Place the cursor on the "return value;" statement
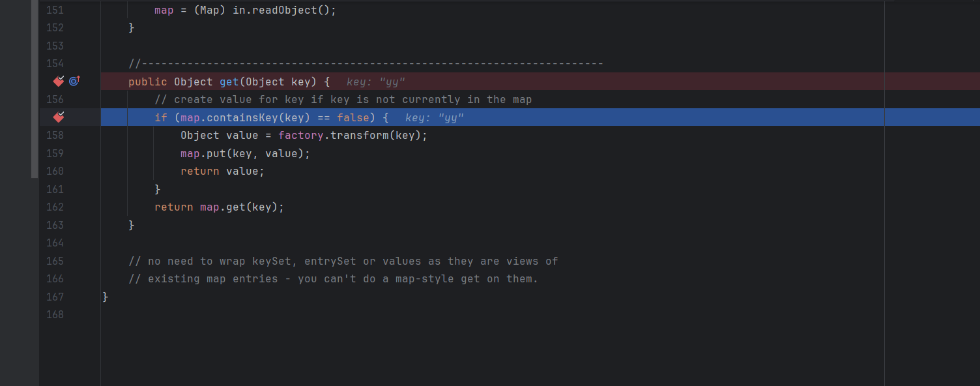This screenshot has height=386, width=980. click(222, 171)
